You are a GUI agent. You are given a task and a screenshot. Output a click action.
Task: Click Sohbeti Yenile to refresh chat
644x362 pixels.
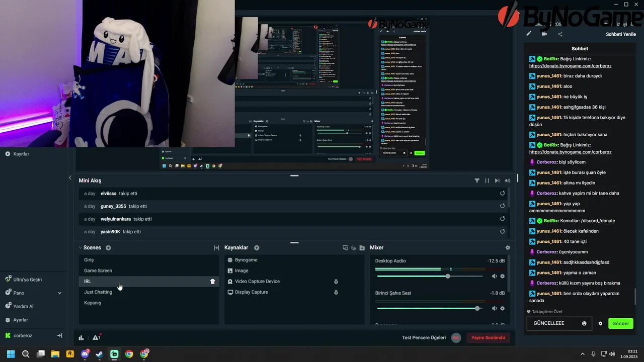621,34
